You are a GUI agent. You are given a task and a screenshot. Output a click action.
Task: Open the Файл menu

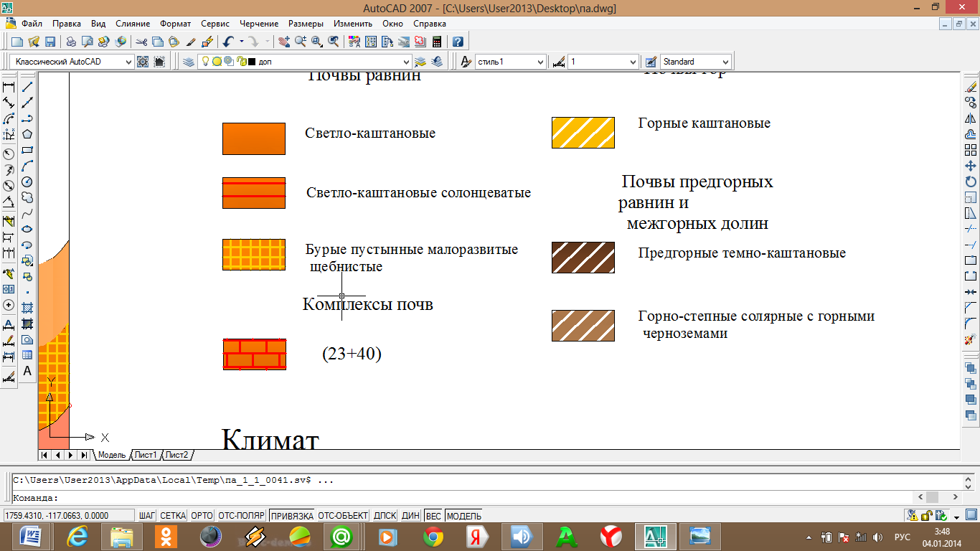pos(32,24)
